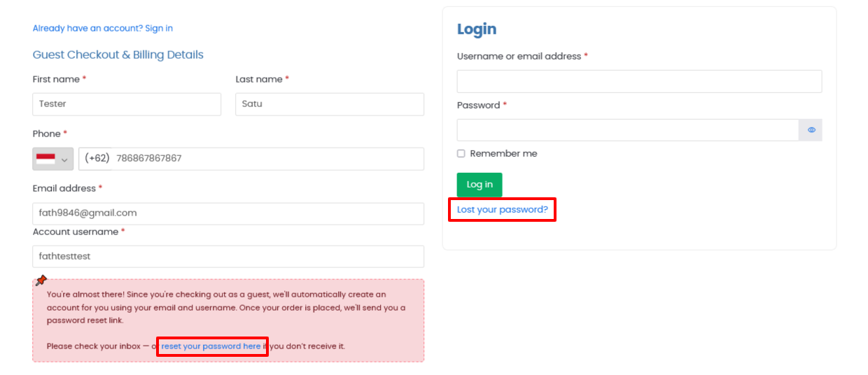The width and height of the screenshot is (868, 375).
Task: Click the (+62) country code prefix
Action: (97, 159)
